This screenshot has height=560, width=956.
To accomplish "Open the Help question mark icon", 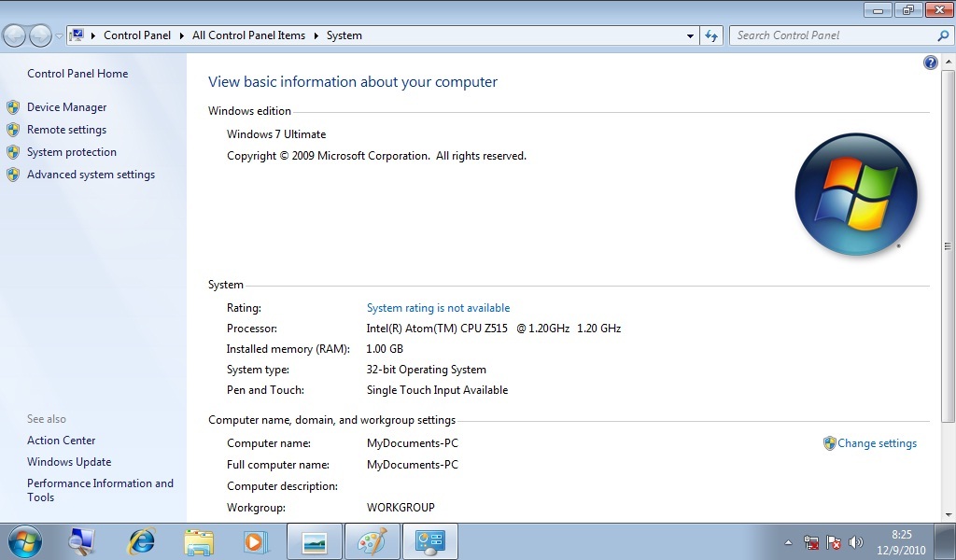I will point(930,63).
